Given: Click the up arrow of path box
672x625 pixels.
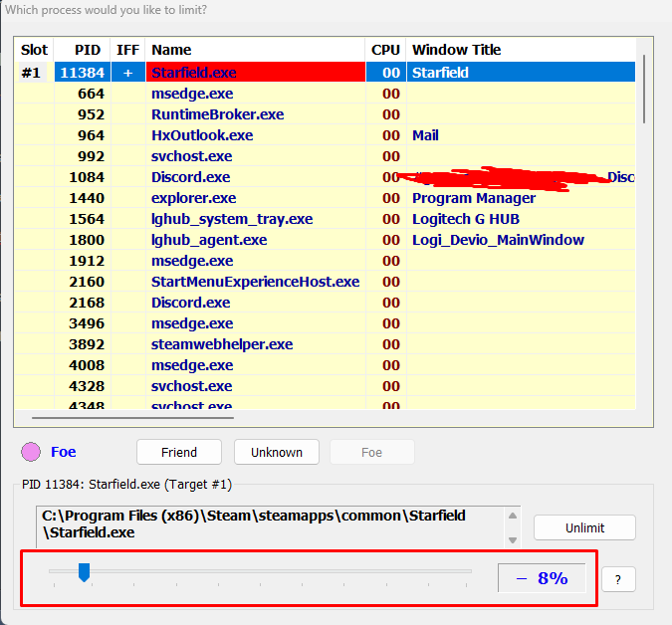Looking at the screenshot, I should click(513, 516).
